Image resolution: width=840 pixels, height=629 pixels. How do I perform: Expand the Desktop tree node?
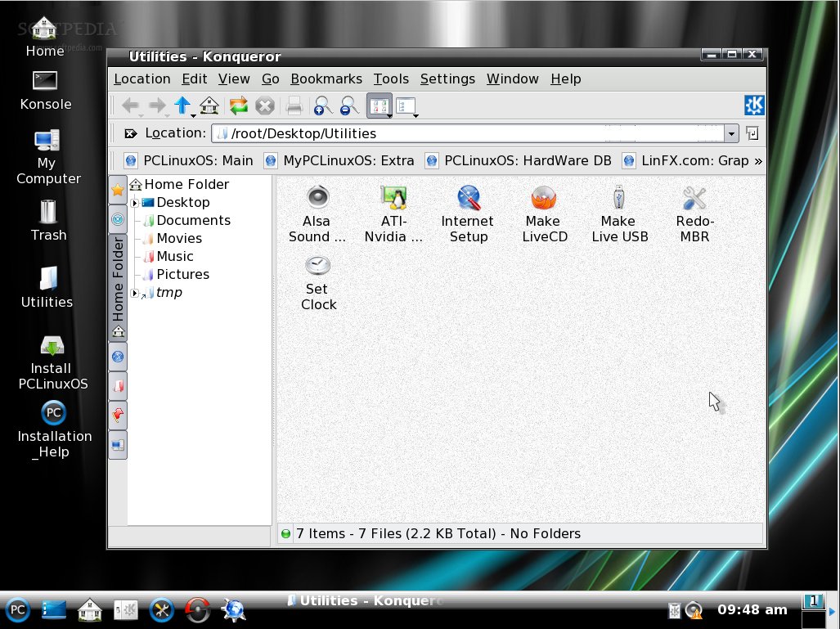tap(135, 203)
